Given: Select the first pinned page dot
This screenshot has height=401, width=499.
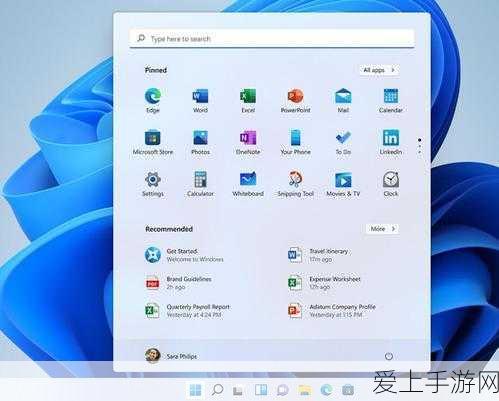Looking at the screenshot, I should click(419, 140).
